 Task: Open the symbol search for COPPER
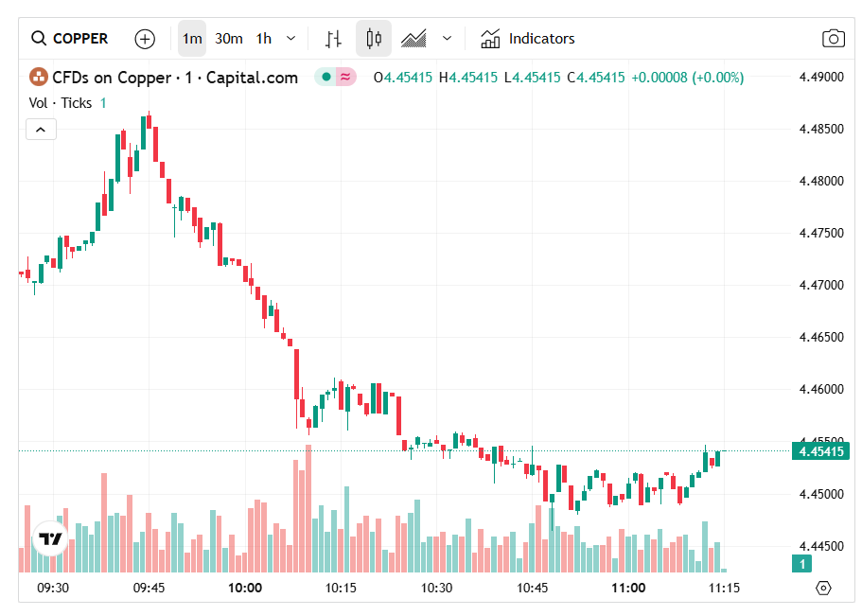(x=69, y=39)
